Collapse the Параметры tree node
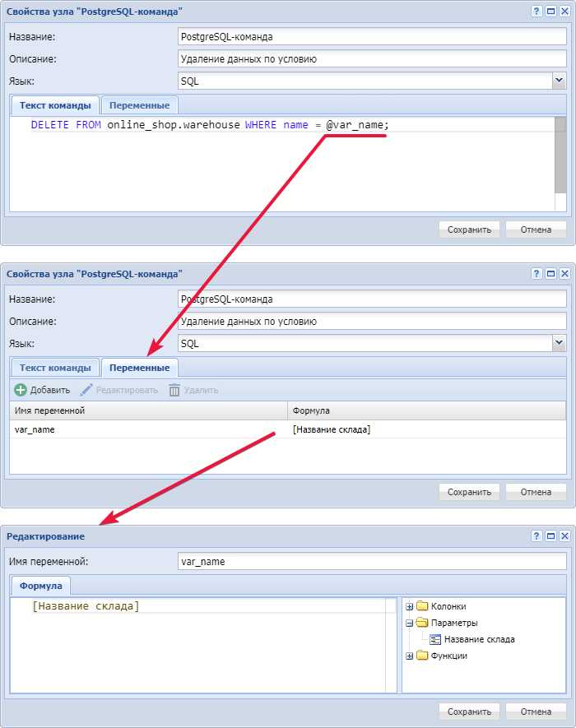The image size is (576, 728). click(410, 623)
